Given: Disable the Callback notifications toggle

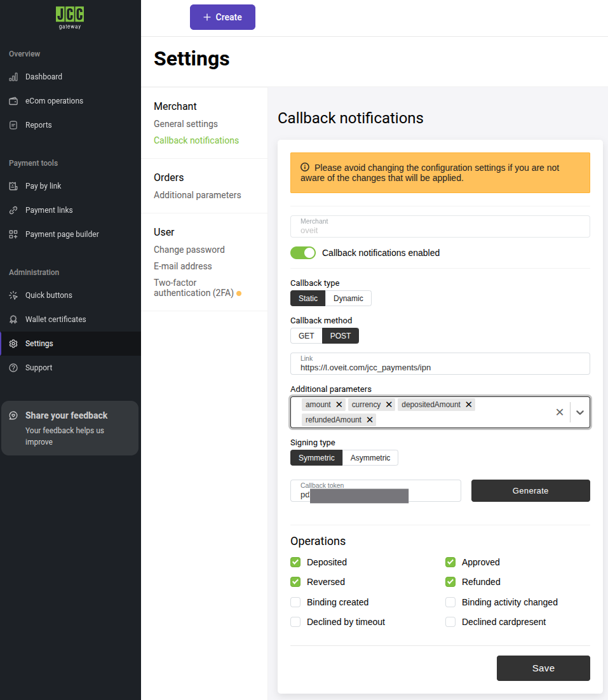Looking at the screenshot, I should [x=303, y=252].
